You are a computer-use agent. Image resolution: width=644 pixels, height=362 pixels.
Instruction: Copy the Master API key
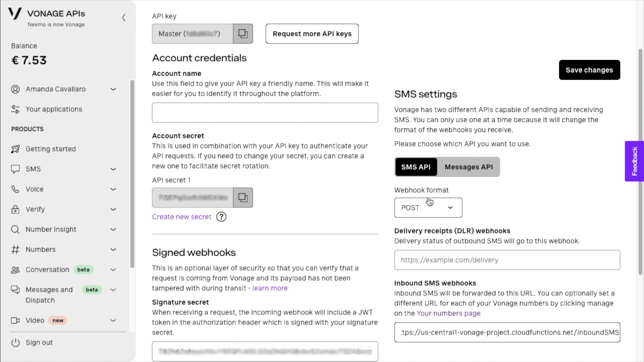243,34
